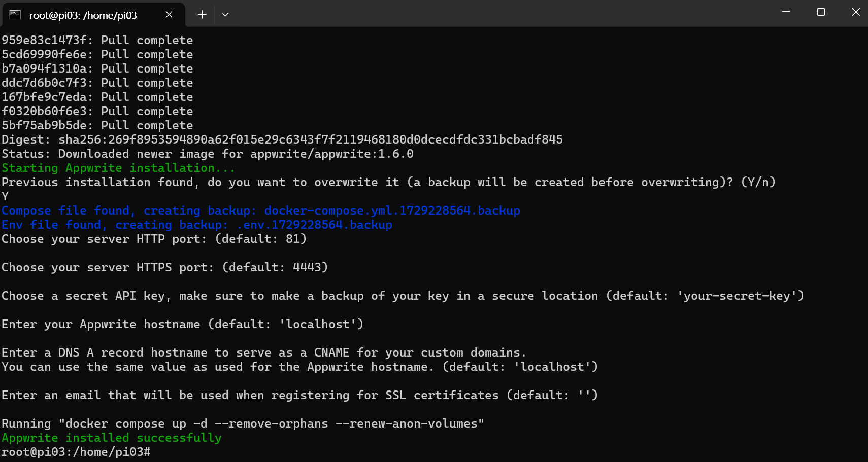Click the 167bfe9c7eda Pull complete line

(97, 97)
